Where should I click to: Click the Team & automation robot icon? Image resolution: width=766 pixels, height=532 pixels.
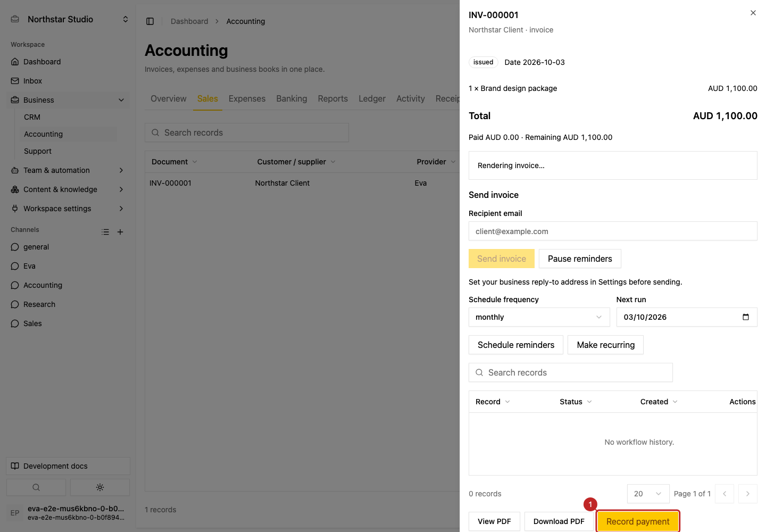15,170
